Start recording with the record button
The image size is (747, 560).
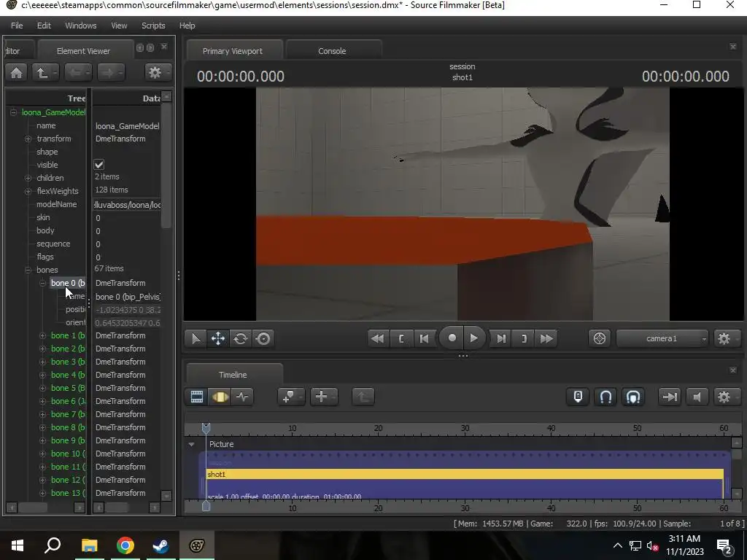pyautogui.click(x=452, y=338)
